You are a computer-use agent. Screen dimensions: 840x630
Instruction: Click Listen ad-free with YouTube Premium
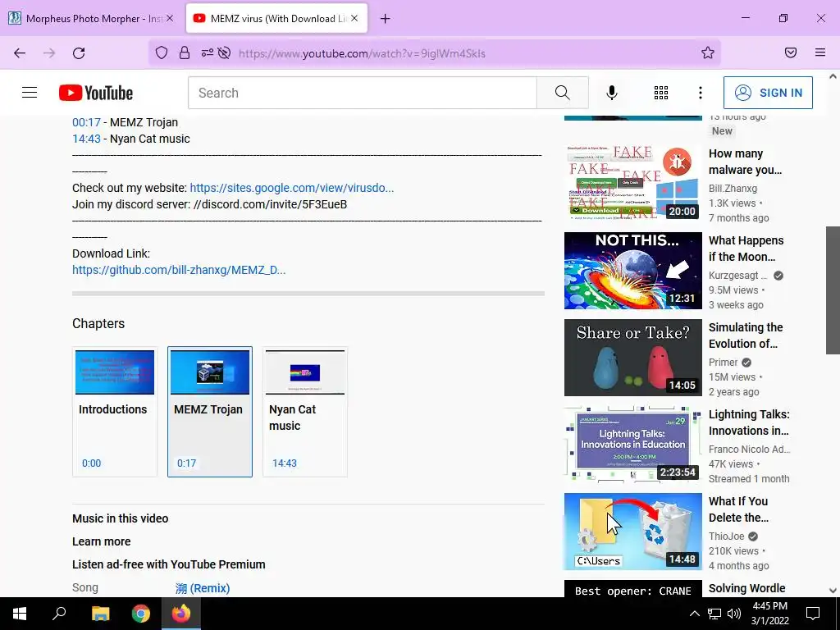pyautogui.click(x=169, y=564)
